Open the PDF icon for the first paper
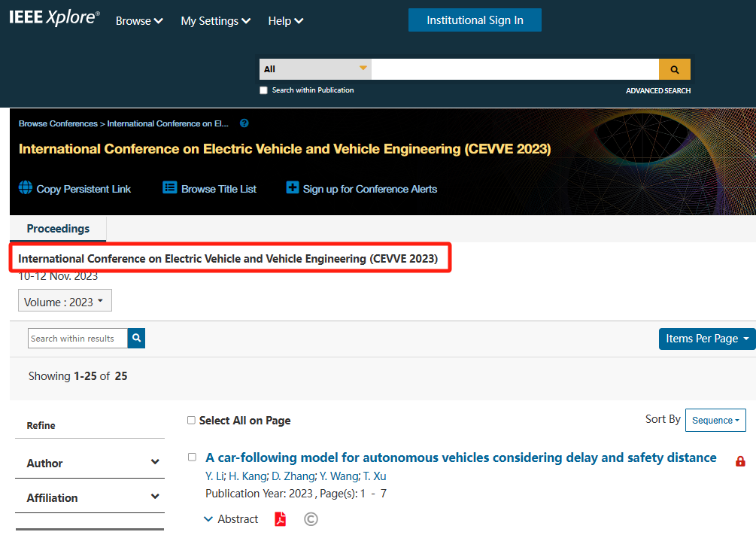The image size is (756, 535). (281, 519)
